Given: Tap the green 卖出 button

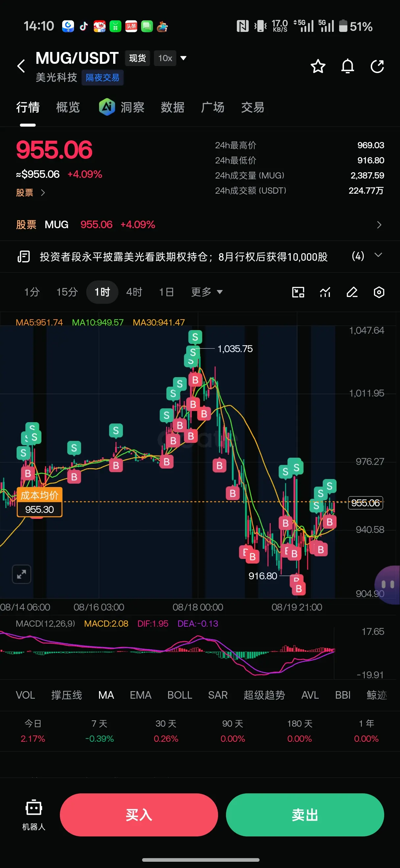Looking at the screenshot, I should [305, 815].
